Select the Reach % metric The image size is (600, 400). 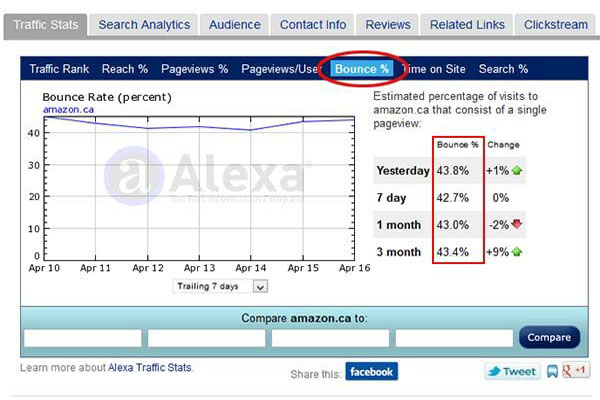(x=125, y=69)
